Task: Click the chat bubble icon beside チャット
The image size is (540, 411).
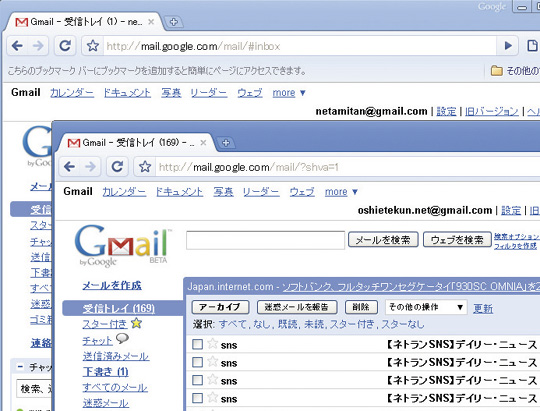Action: pos(122,339)
